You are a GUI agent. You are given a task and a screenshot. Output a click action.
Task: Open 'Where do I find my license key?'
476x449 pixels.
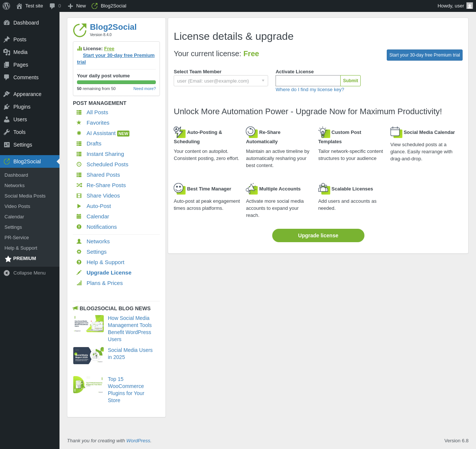pyautogui.click(x=310, y=90)
